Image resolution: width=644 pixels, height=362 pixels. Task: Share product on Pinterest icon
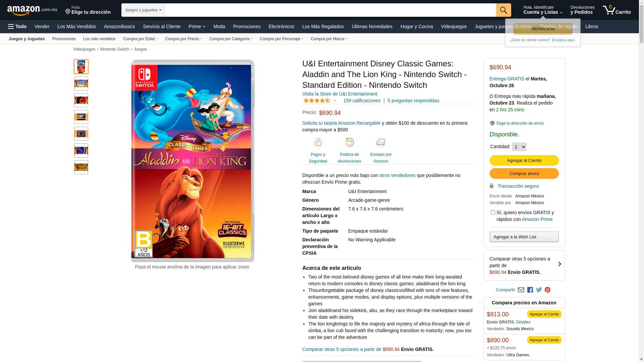tap(548, 290)
